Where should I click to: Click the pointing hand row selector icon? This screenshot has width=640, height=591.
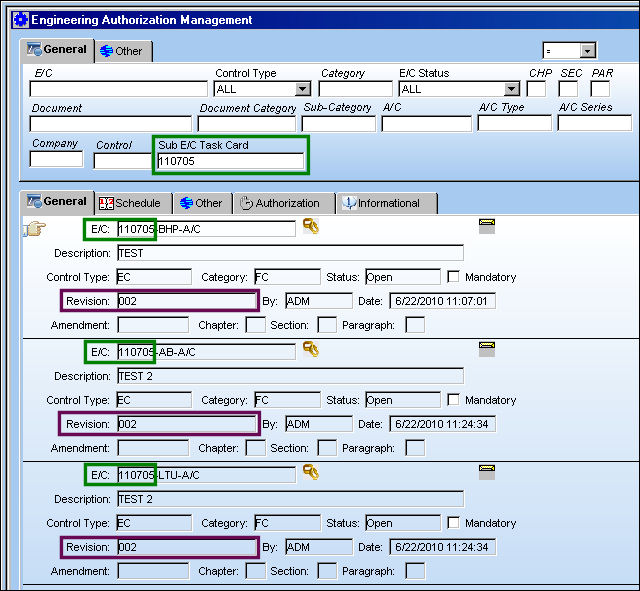click(x=34, y=229)
